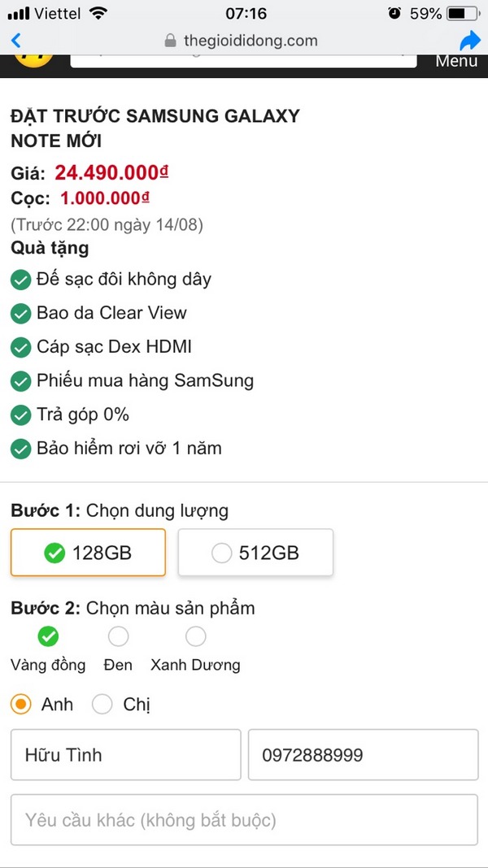488x868 pixels.
Task: Click the phone number input field
Action: (363, 755)
